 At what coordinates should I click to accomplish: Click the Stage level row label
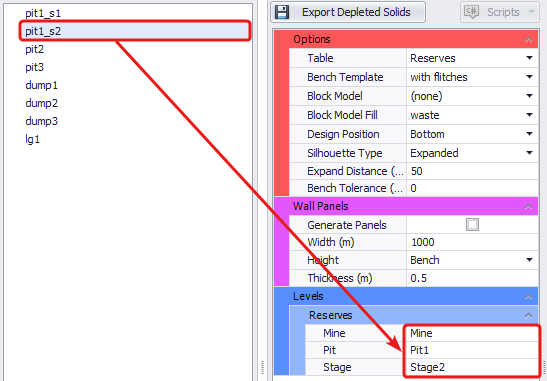point(337,367)
